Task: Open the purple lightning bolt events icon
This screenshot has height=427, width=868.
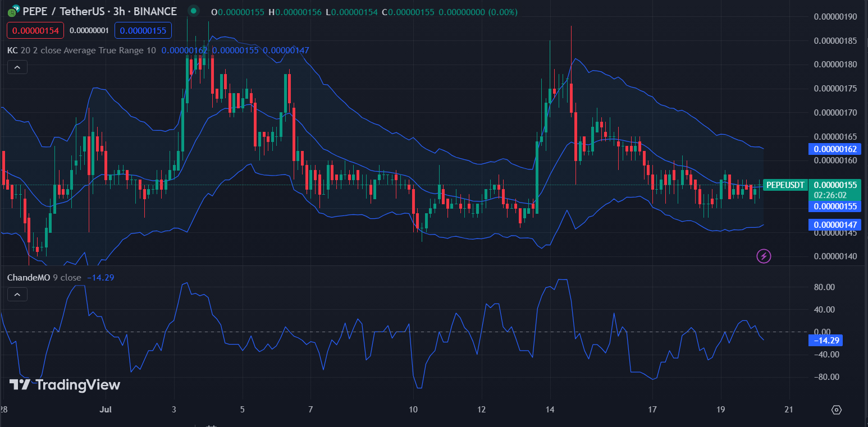Action: point(764,256)
